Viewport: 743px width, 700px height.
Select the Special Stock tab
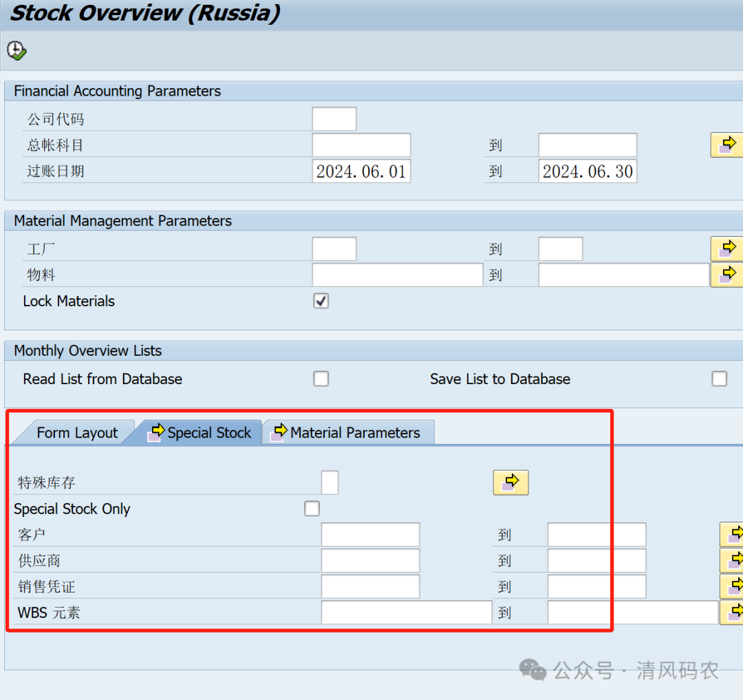click(202, 433)
